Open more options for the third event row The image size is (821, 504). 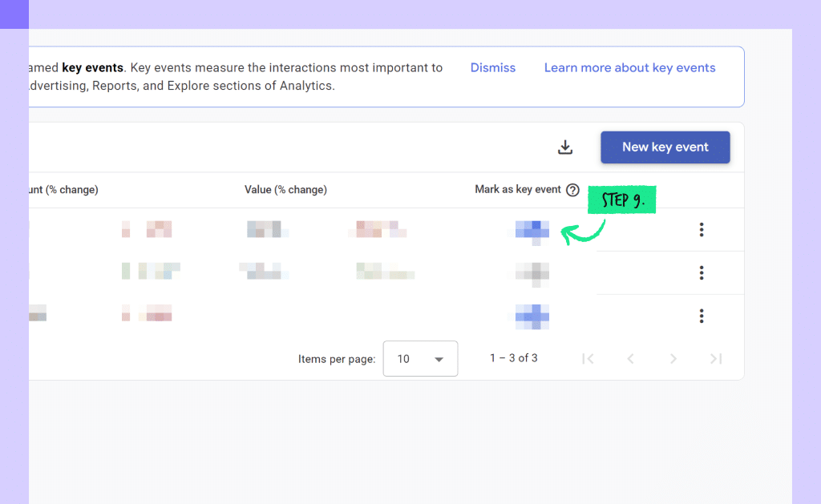pos(701,316)
